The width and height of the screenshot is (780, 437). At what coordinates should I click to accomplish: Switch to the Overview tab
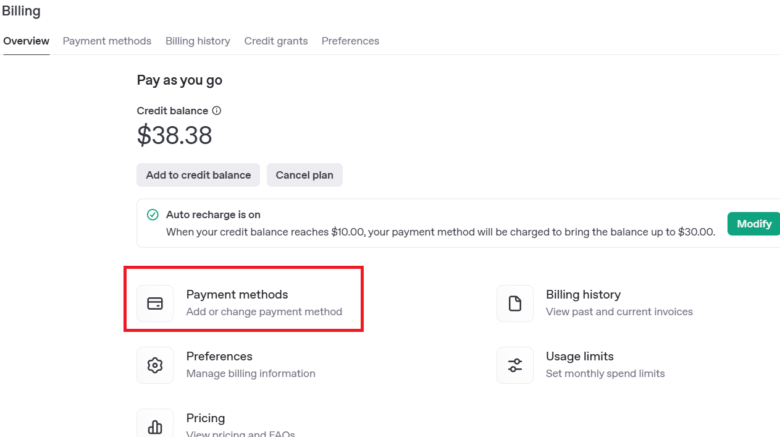pyautogui.click(x=26, y=41)
